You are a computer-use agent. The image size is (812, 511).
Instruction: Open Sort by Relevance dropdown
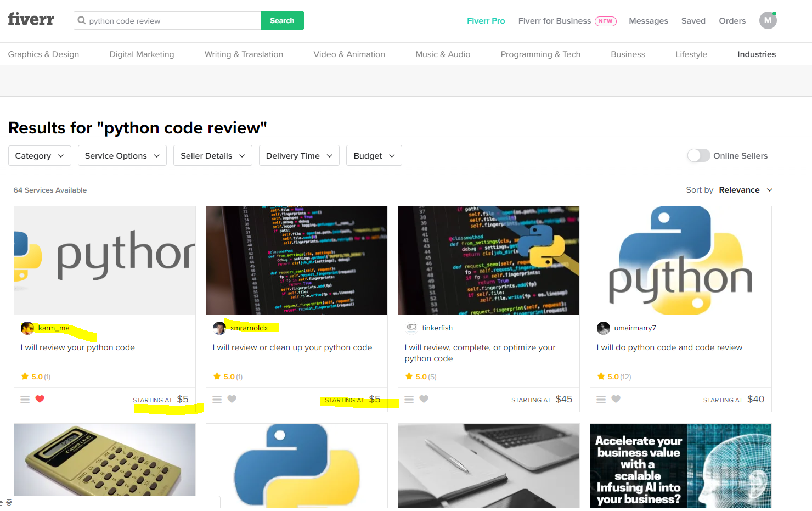pos(745,190)
